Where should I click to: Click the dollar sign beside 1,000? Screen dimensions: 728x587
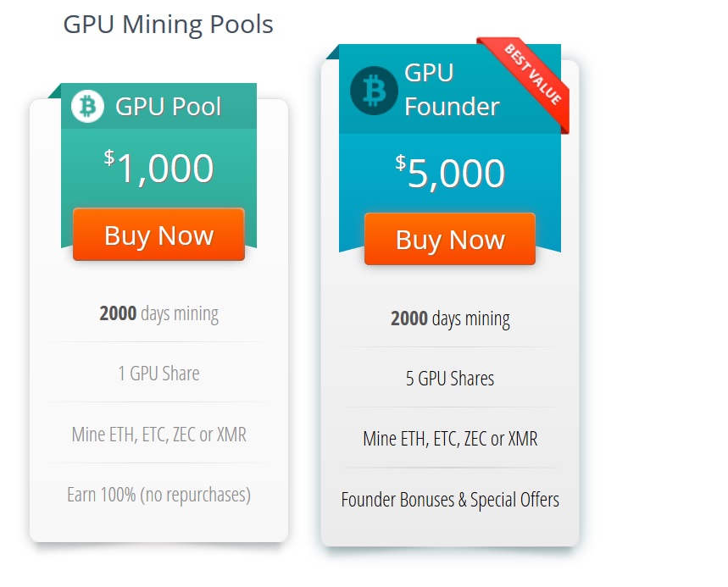coord(109,157)
